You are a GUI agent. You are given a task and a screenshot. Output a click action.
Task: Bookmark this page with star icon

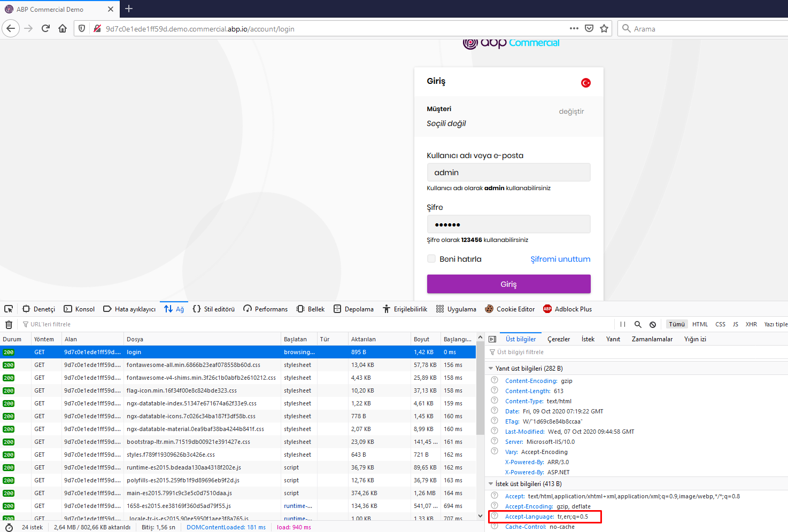click(x=604, y=29)
